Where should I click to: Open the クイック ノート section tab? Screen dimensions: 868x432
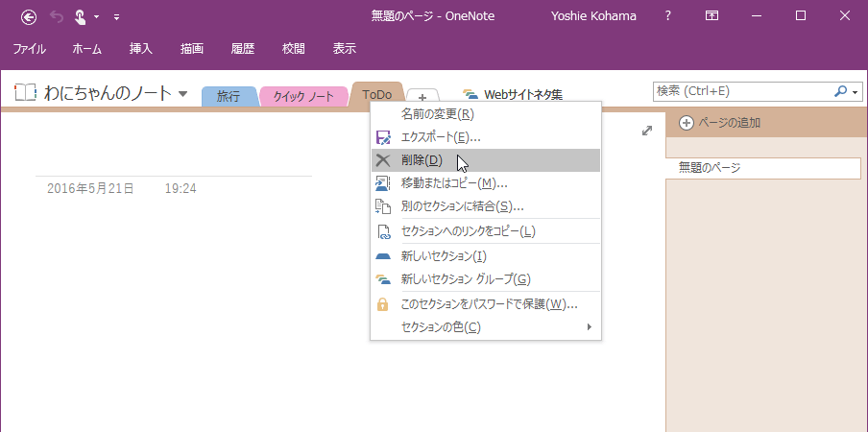pos(303,96)
